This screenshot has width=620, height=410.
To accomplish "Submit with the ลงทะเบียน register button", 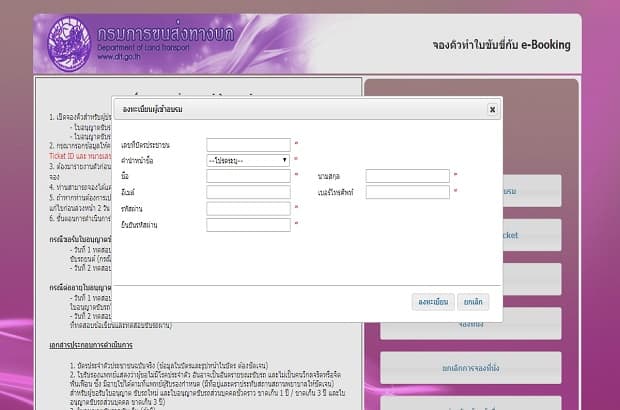I will [433, 302].
